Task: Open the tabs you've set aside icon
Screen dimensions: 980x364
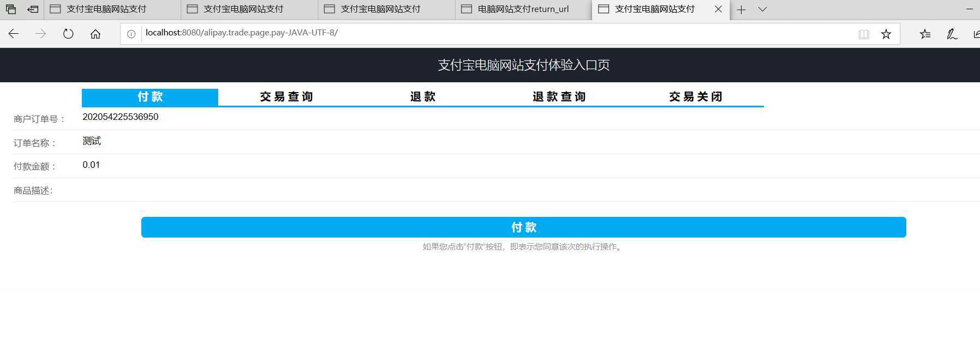Action: pos(11,9)
